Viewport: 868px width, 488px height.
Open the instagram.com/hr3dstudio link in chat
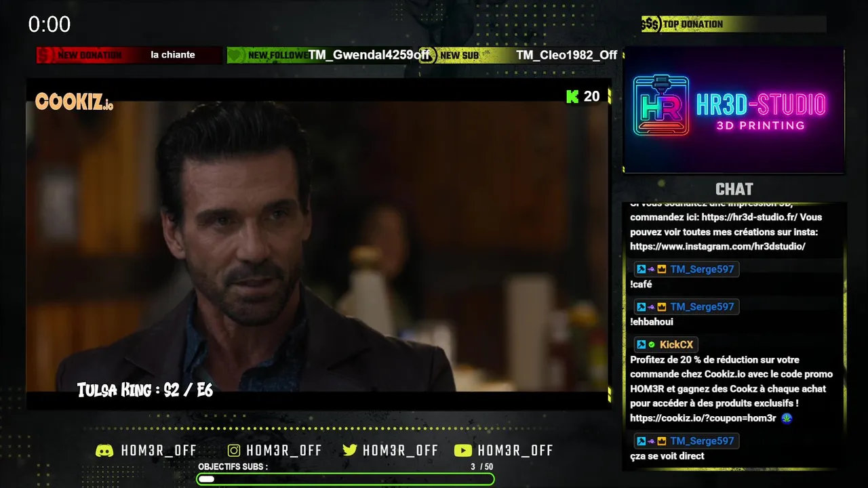[x=717, y=247]
